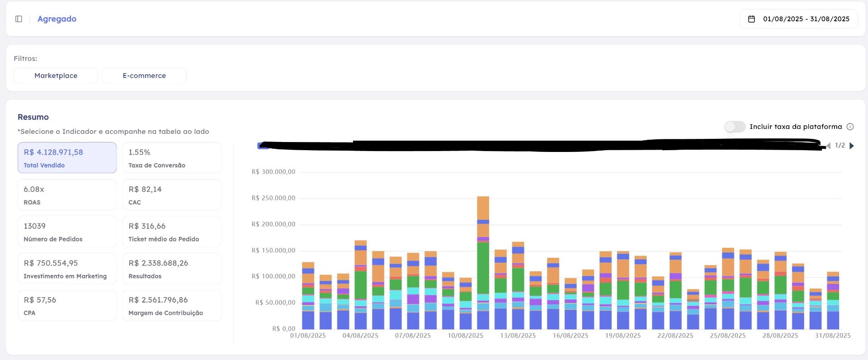Go to the previous chart legend page

click(828, 146)
